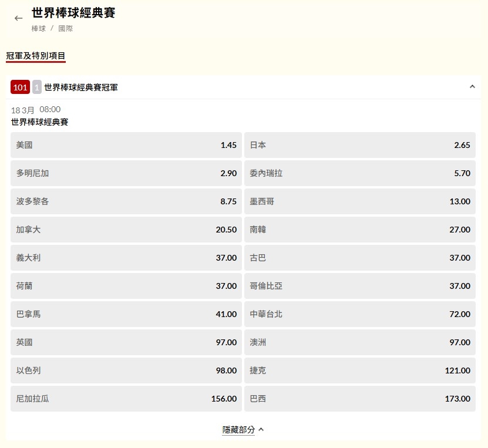Select 美國 at odds 1.45
The width and height of the screenshot is (488, 448).
point(125,145)
